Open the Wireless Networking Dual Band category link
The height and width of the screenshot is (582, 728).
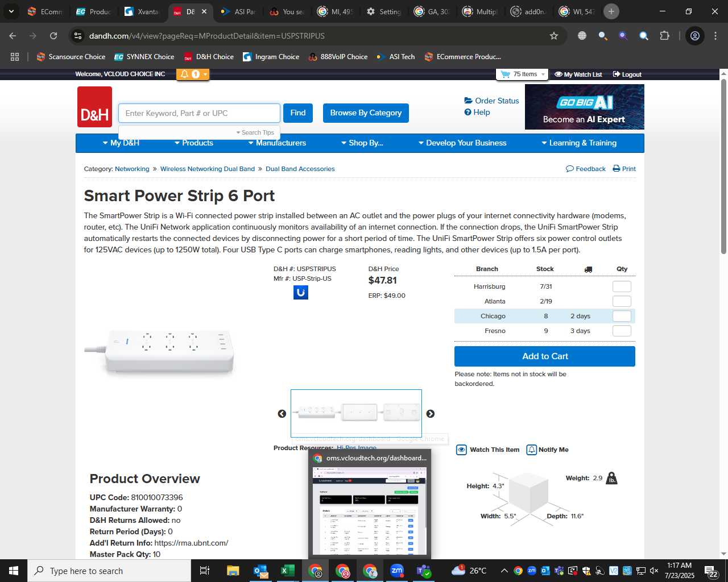tap(208, 169)
